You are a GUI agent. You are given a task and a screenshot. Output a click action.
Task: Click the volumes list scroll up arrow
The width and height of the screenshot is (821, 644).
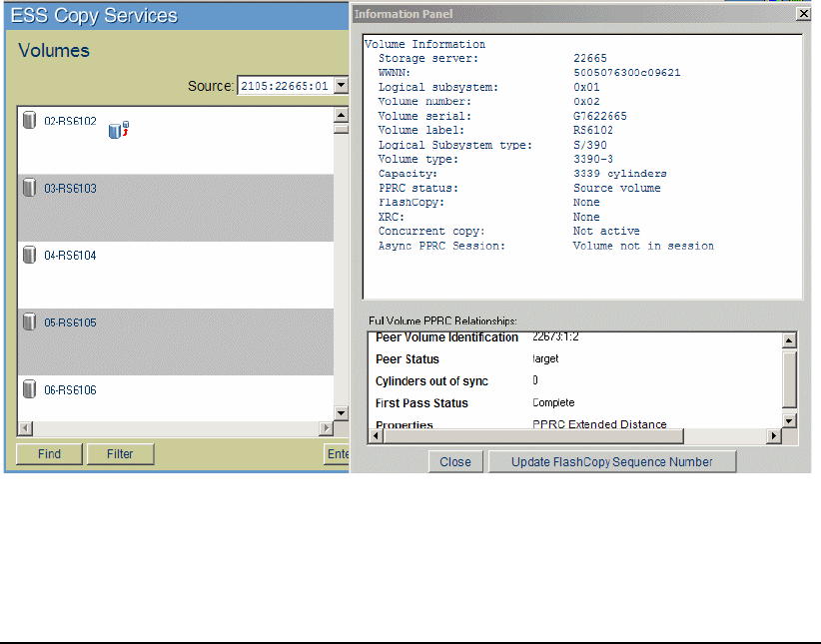point(341,115)
